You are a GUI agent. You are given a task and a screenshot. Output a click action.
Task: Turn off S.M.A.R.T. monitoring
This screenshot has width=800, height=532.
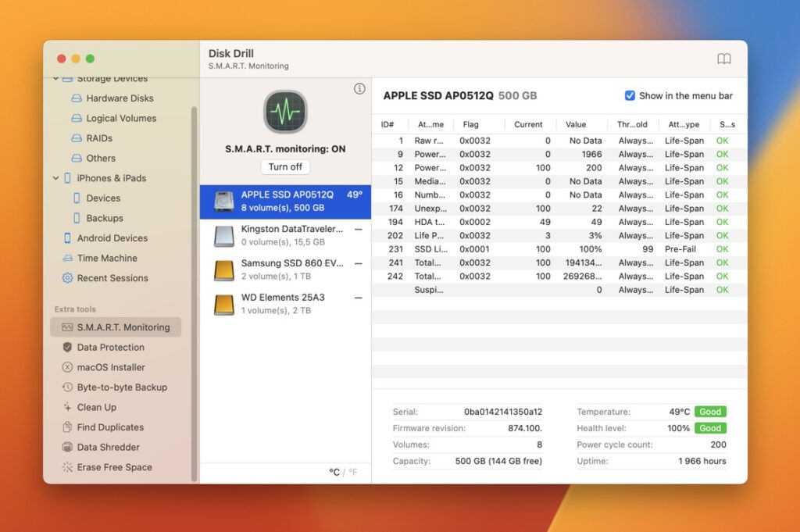click(x=284, y=166)
